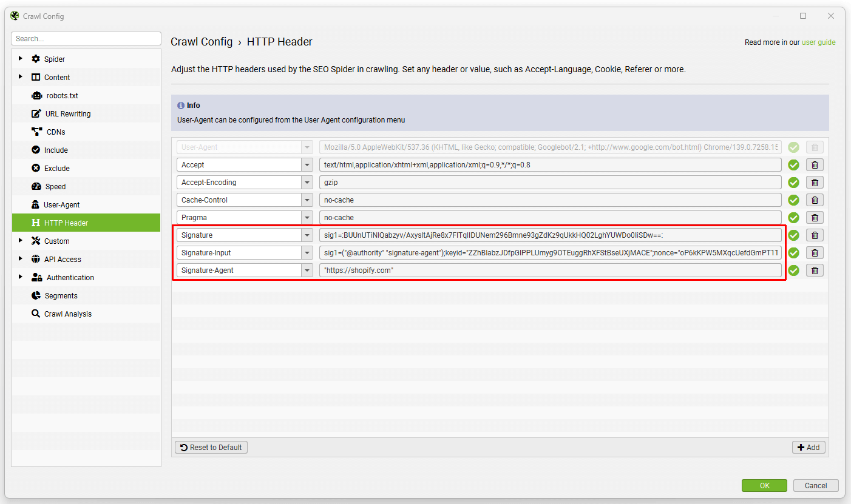This screenshot has width=851, height=504.
Task: Expand the Custom section in sidebar
Action: pos(20,241)
